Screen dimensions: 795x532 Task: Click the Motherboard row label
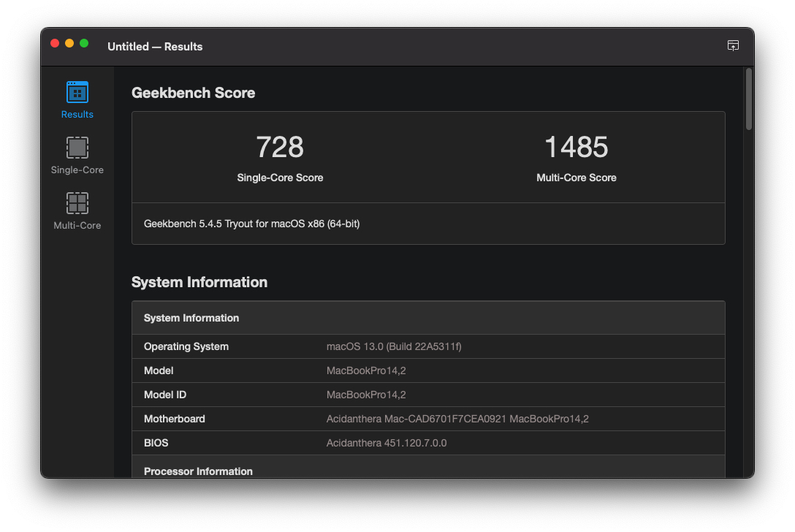175,419
